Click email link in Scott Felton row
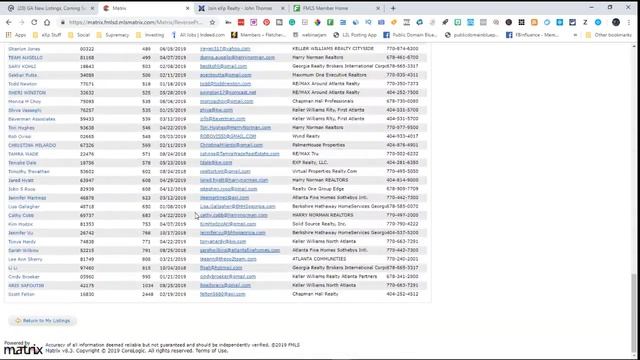The image size is (640, 360). pos(222,294)
